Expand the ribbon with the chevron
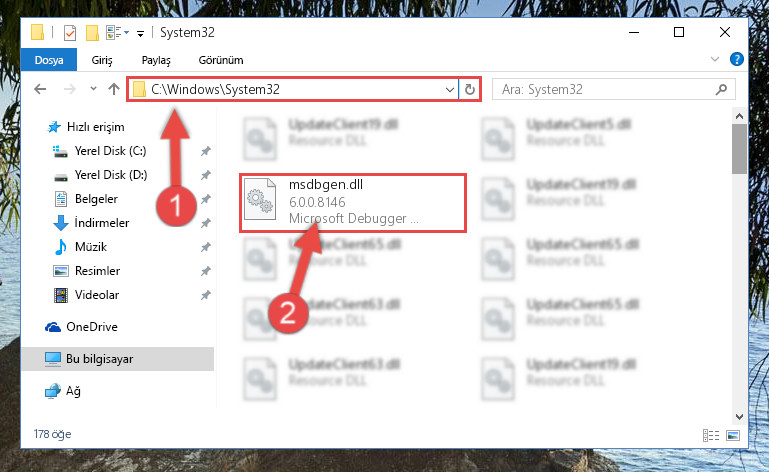This screenshot has height=472, width=769. click(715, 59)
